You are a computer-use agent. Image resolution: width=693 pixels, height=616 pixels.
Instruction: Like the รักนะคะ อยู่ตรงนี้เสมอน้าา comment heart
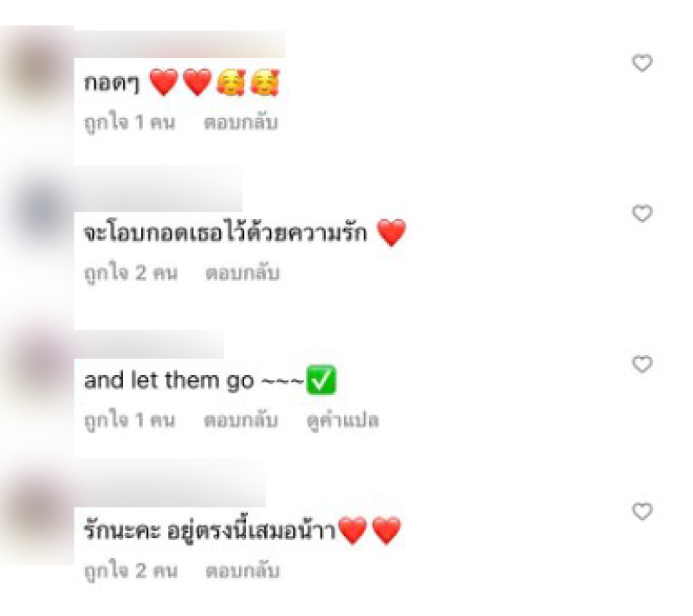[x=642, y=511]
